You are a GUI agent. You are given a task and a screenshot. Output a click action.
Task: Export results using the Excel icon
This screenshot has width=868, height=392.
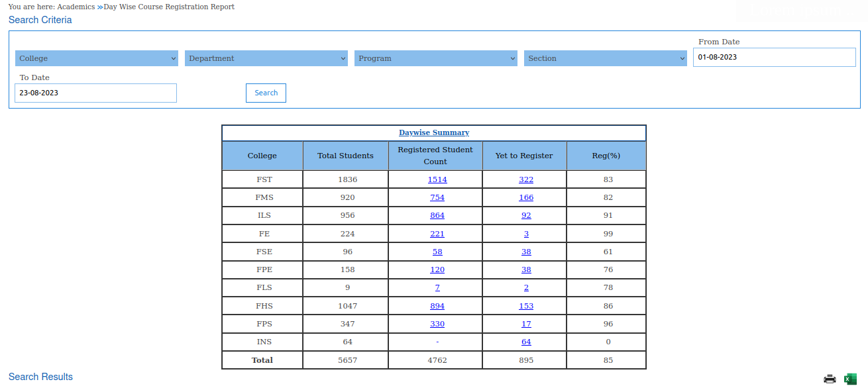[850, 379]
